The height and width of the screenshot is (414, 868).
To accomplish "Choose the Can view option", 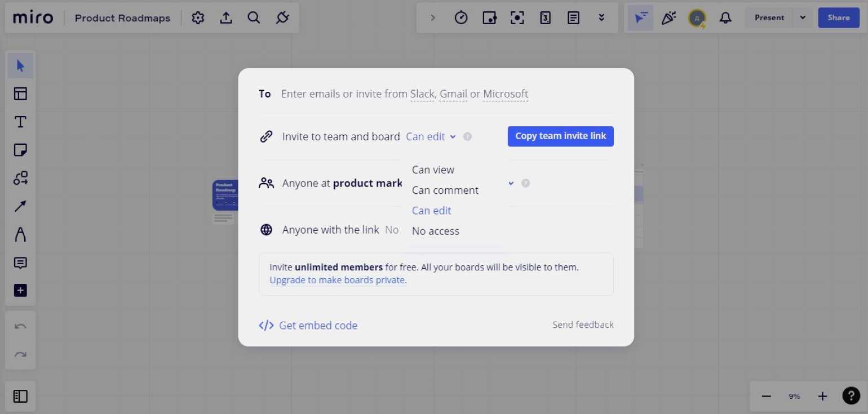I will (x=433, y=170).
